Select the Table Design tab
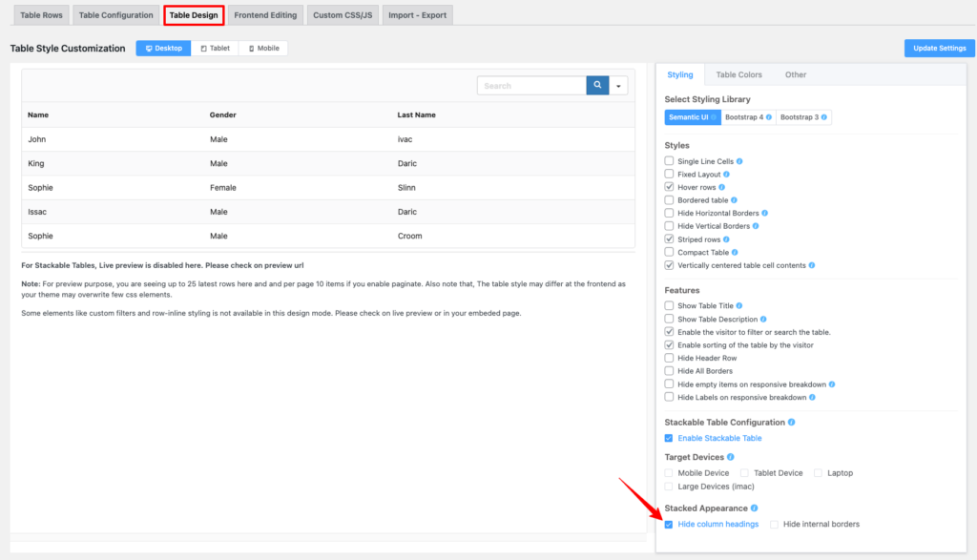The width and height of the screenshot is (977, 560). click(194, 15)
